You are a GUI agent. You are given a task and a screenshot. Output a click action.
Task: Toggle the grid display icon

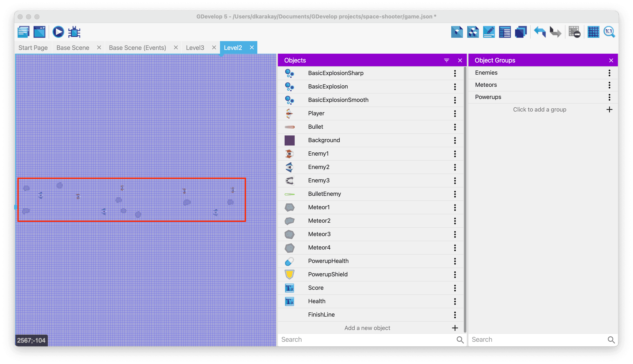point(593,32)
